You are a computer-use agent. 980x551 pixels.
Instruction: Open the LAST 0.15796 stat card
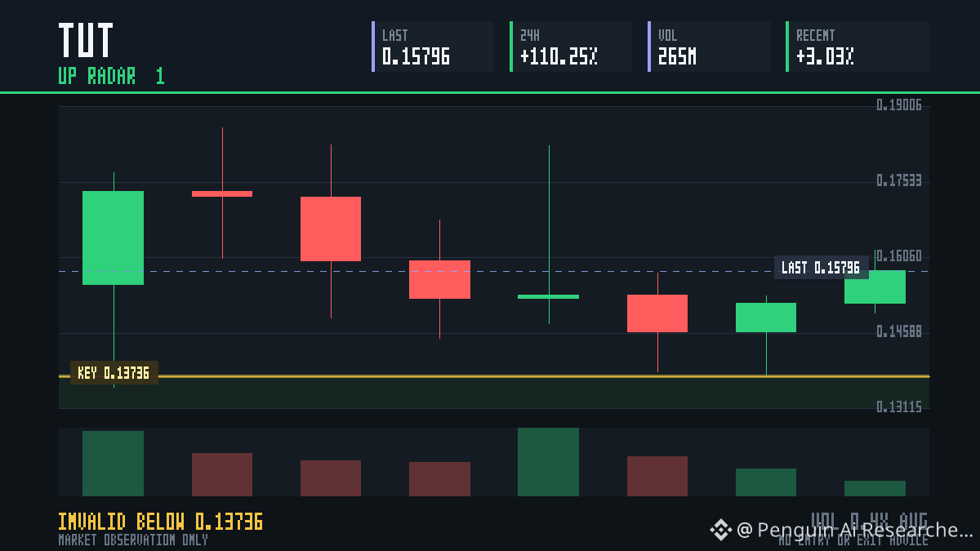point(433,47)
